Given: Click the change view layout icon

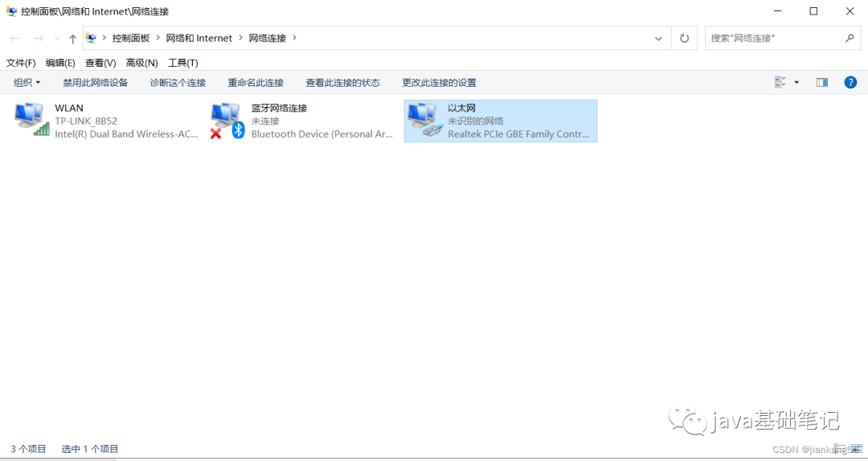Looking at the screenshot, I should [780, 83].
